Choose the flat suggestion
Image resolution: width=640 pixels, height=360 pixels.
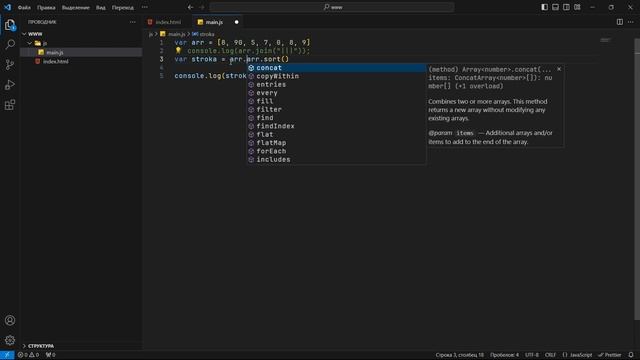tap(336, 134)
